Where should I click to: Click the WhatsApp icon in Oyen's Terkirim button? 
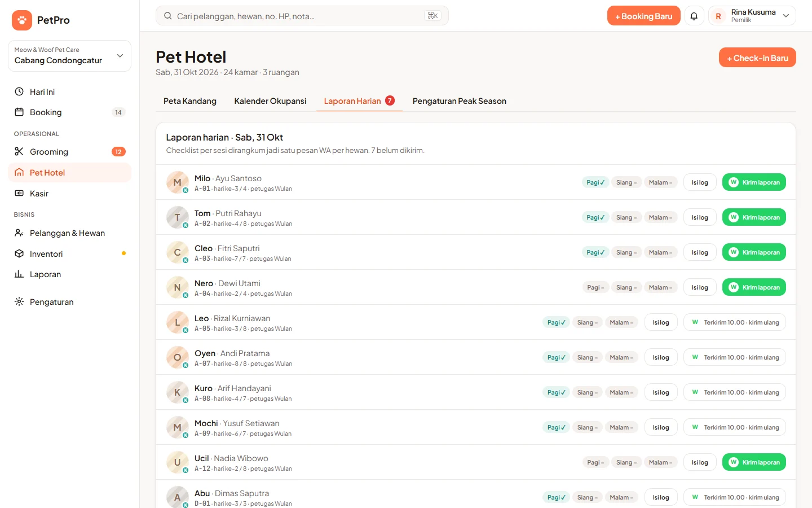coord(695,357)
